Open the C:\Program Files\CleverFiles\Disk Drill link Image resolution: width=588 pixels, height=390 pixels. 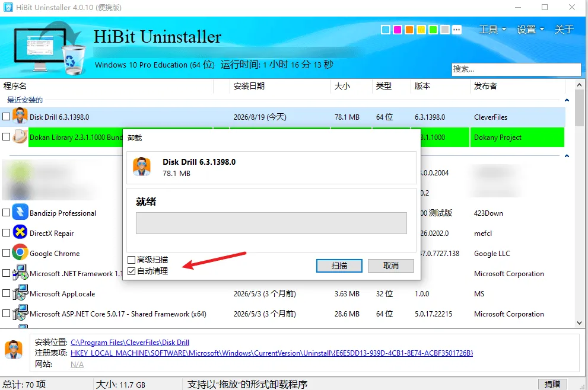click(x=130, y=343)
